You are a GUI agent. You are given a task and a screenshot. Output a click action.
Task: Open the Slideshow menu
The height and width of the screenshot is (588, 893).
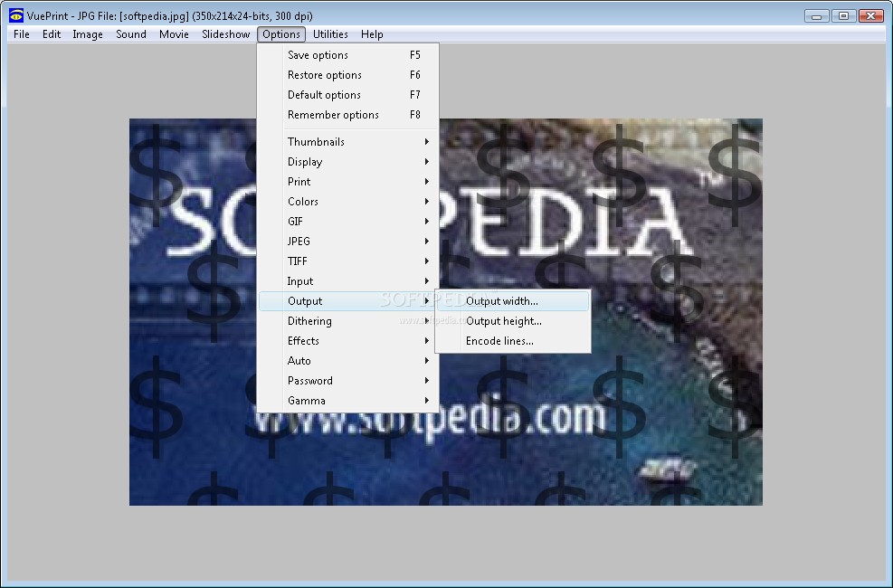(x=225, y=34)
